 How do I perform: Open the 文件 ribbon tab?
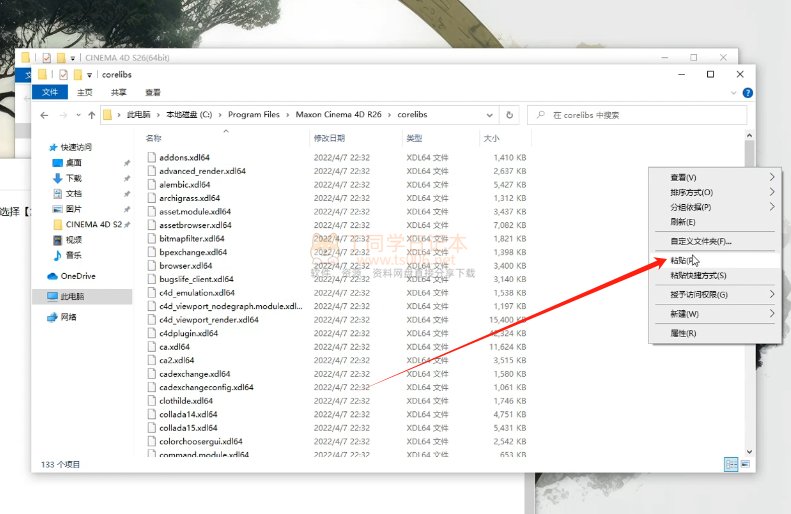point(50,92)
